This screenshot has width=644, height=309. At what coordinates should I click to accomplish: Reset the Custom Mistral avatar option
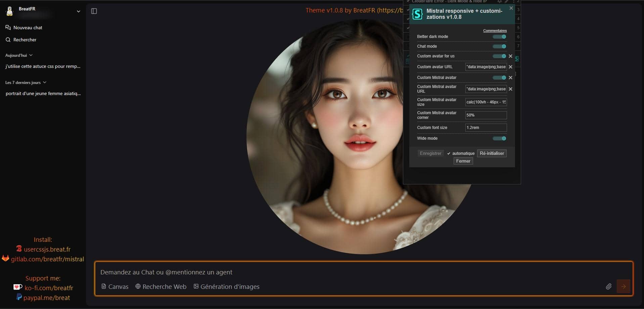pyautogui.click(x=510, y=78)
